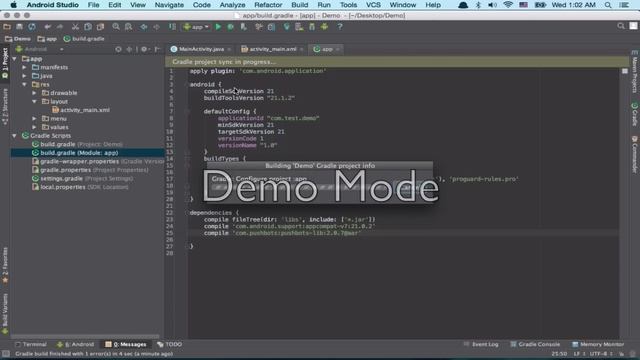Open the Android project view dropdown
This screenshot has height=360, width=640.
pyautogui.click(x=40, y=49)
